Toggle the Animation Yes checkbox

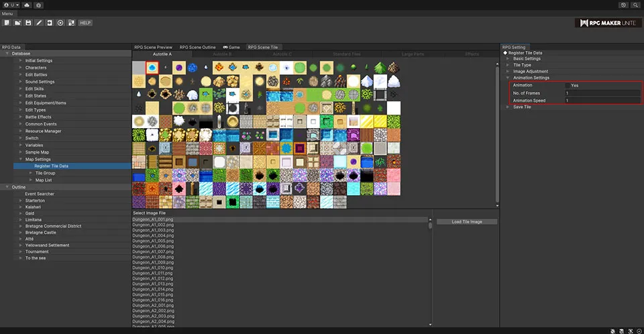pyautogui.click(x=568, y=85)
